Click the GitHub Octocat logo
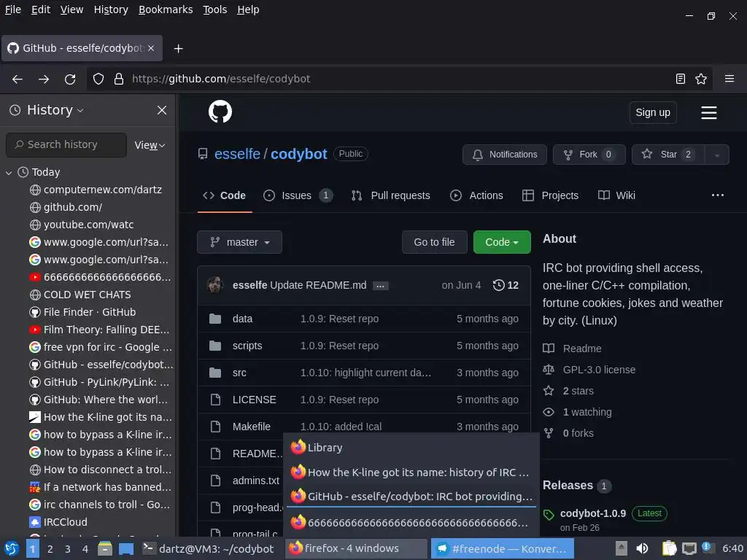Image resolution: width=747 pixels, height=560 pixels. coord(220,112)
